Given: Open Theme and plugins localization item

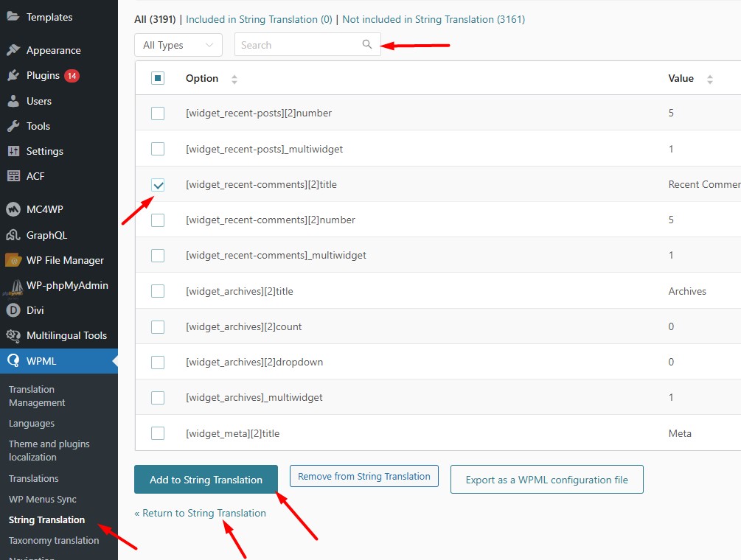Looking at the screenshot, I should pyautogui.click(x=49, y=450).
